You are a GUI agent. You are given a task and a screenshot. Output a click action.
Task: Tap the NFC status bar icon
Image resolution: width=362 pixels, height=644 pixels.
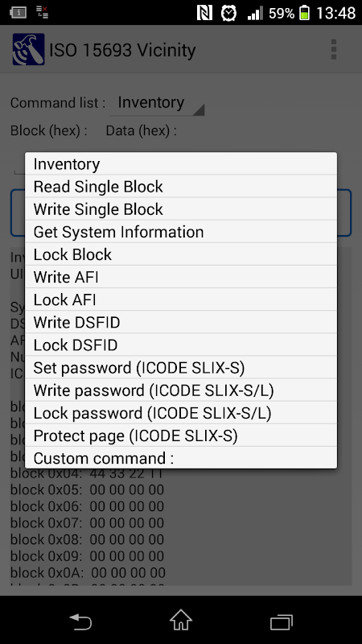[x=204, y=13]
